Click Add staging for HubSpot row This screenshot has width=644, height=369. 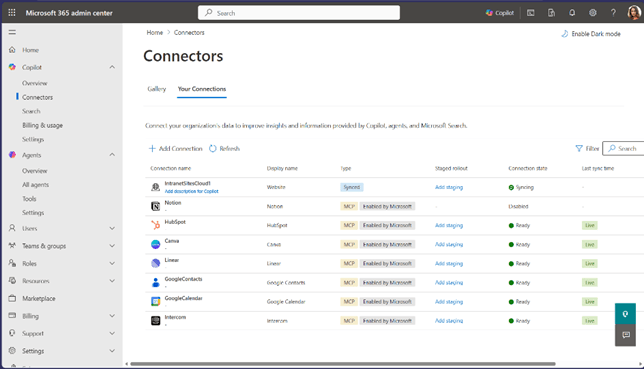tap(449, 225)
